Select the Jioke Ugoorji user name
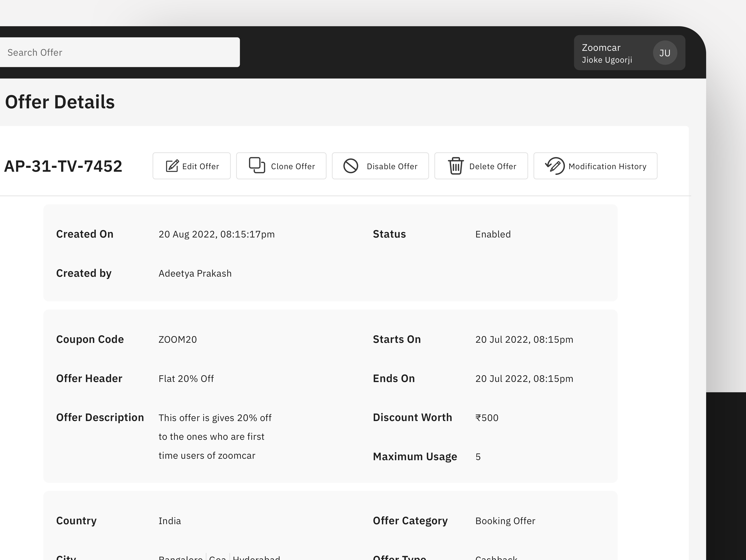This screenshot has height=560, width=746. point(607,60)
